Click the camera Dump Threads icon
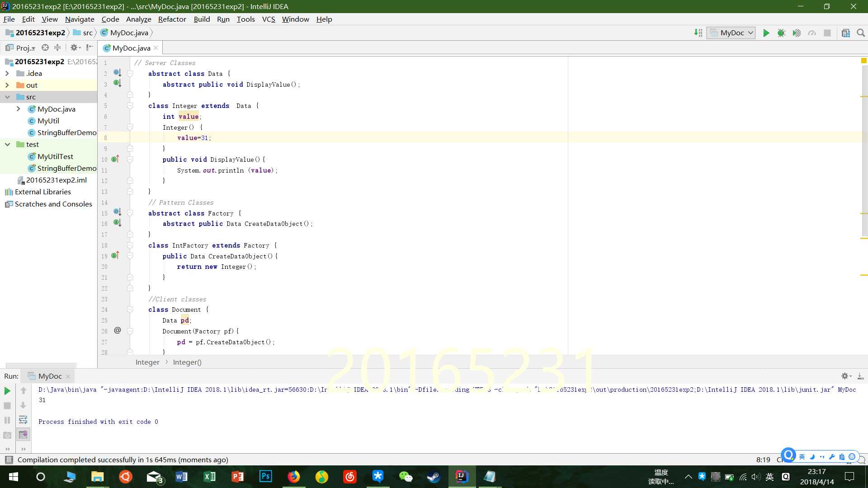The image size is (868, 488). click(7, 435)
